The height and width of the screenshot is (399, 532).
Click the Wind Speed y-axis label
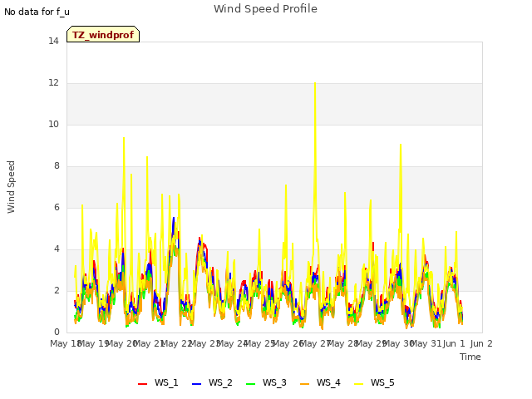pyautogui.click(x=11, y=187)
